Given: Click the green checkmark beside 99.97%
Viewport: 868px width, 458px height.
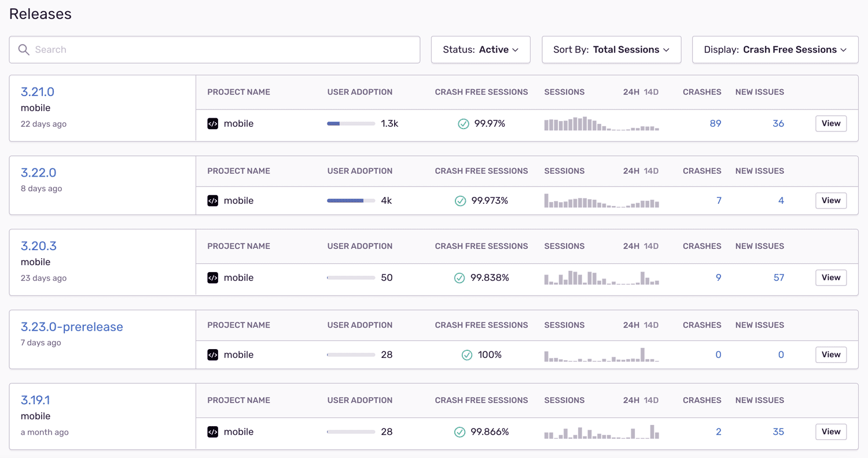Looking at the screenshot, I should coord(463,123).
